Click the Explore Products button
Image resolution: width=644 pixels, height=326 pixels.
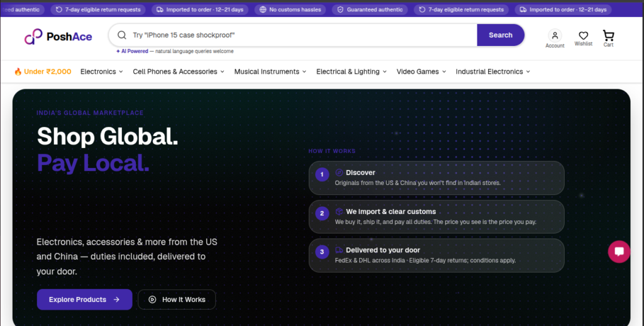click(x=85, y=300)
